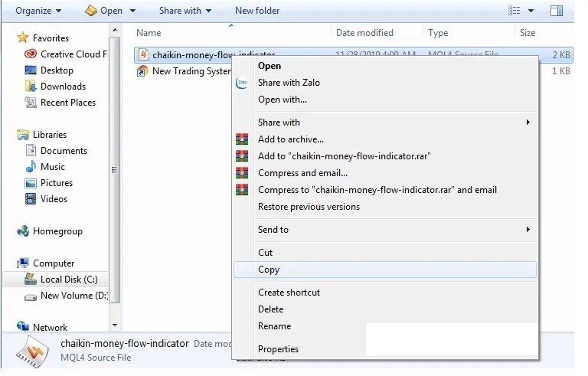Click the Zalo icon in context menu

(x=242, y=82)
